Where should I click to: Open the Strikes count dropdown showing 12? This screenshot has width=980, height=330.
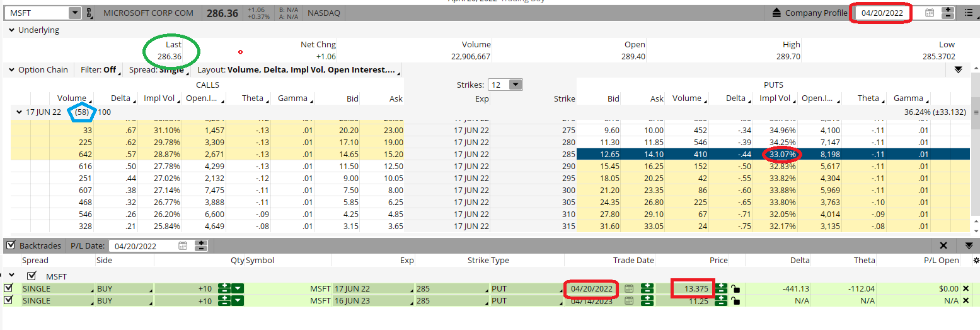tap(515, 85)
